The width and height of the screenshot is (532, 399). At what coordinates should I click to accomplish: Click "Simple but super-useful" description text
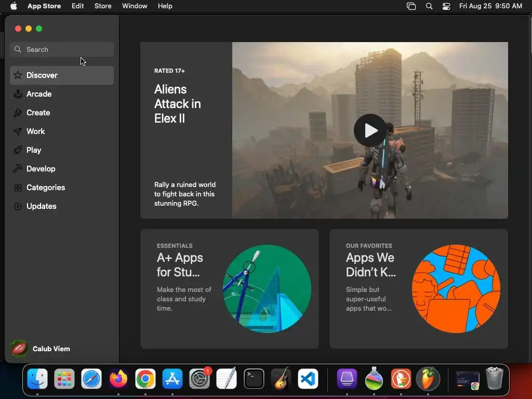click(x=369, y=299)
